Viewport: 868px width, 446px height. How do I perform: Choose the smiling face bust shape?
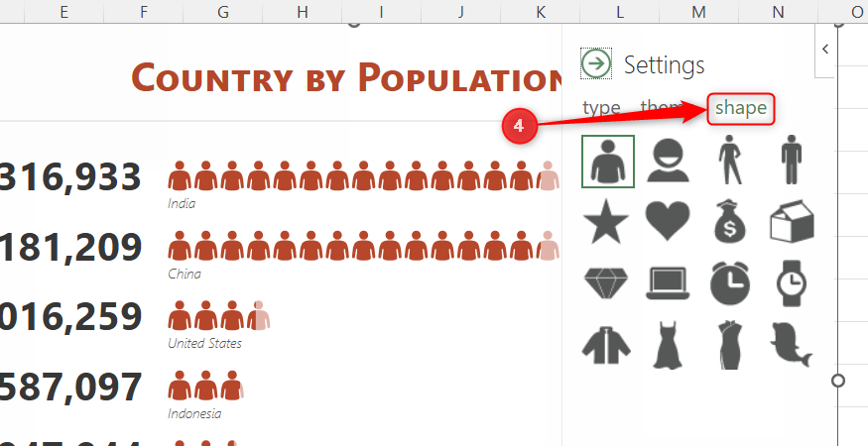click(669, 161)
